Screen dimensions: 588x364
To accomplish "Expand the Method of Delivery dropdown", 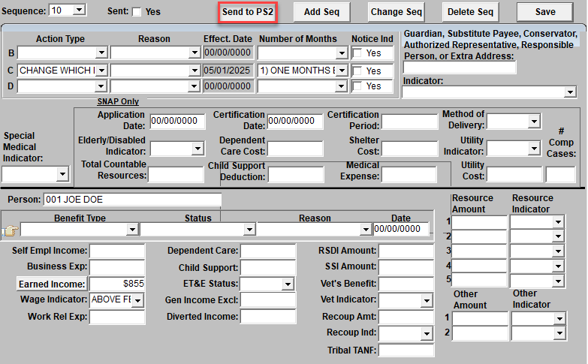I will coord(534,121).
